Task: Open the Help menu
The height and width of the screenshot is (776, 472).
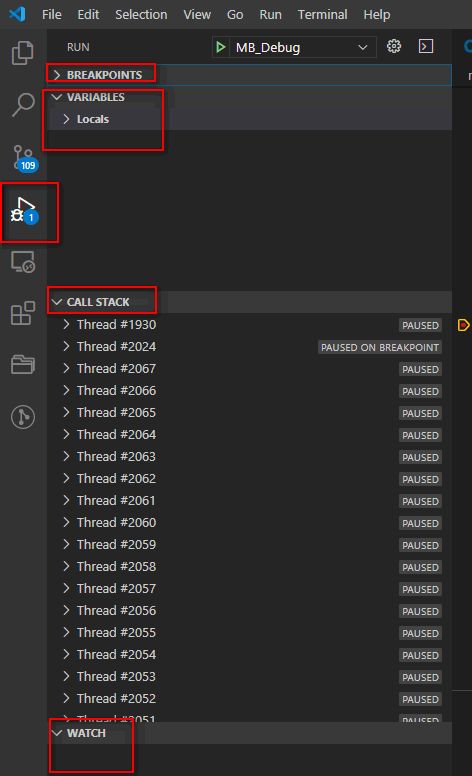Action: point(377,14)
